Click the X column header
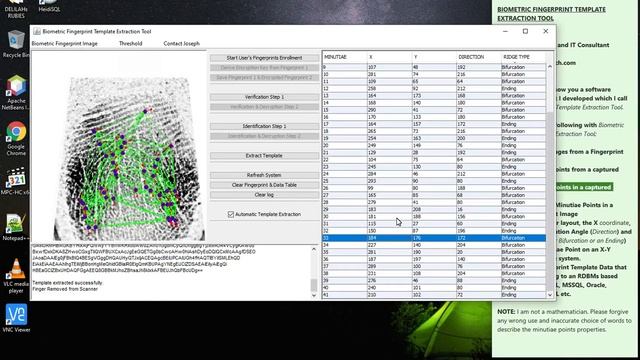640x360 pixels. [x=389, y=57]
